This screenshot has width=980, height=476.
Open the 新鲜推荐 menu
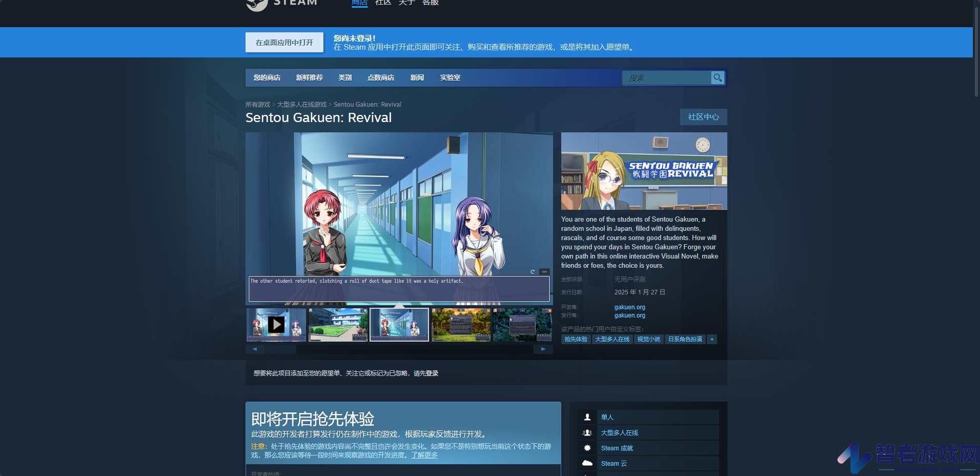(310, 77)
